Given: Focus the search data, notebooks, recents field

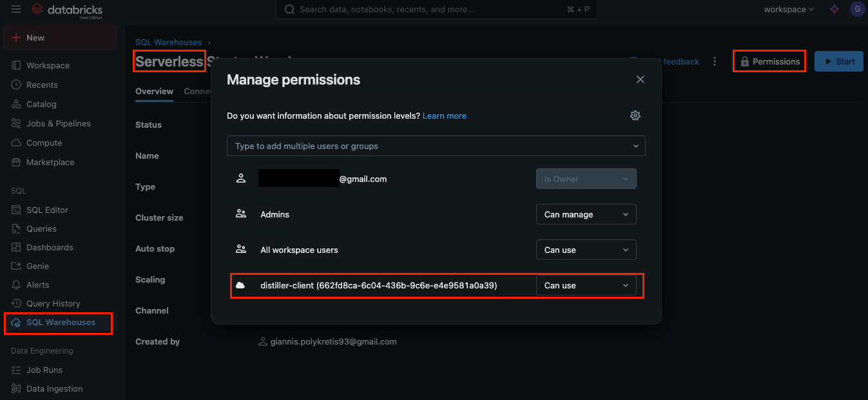Looking at the screenshot, I should point(436,10).
